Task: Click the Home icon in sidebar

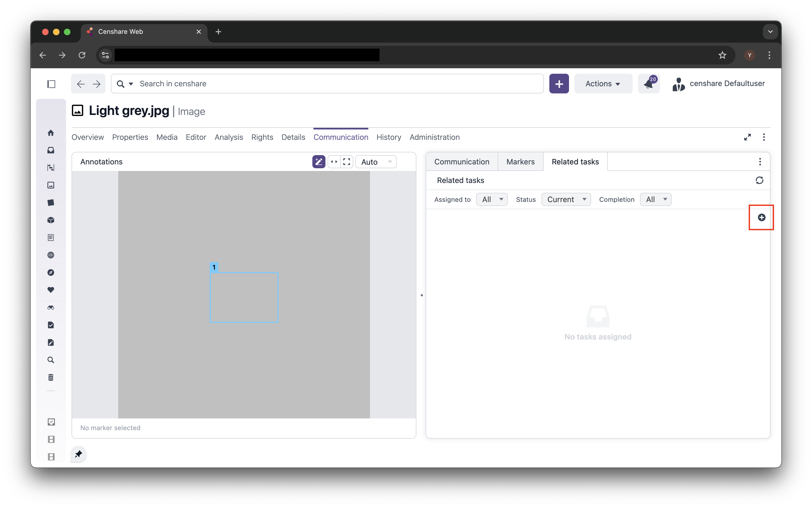Action: click(51, 133)
